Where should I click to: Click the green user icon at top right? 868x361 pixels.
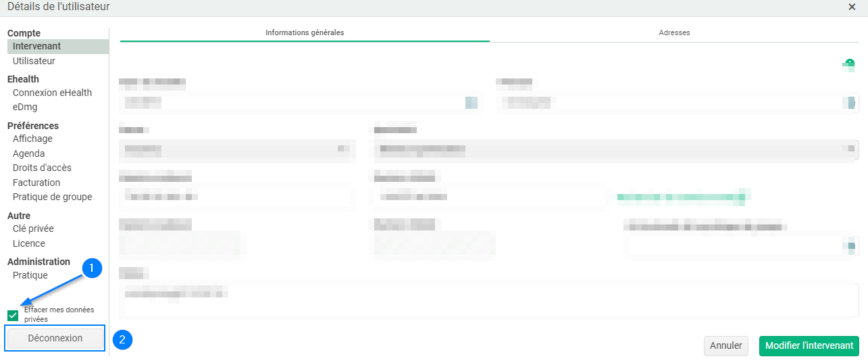tap(848, 64)
